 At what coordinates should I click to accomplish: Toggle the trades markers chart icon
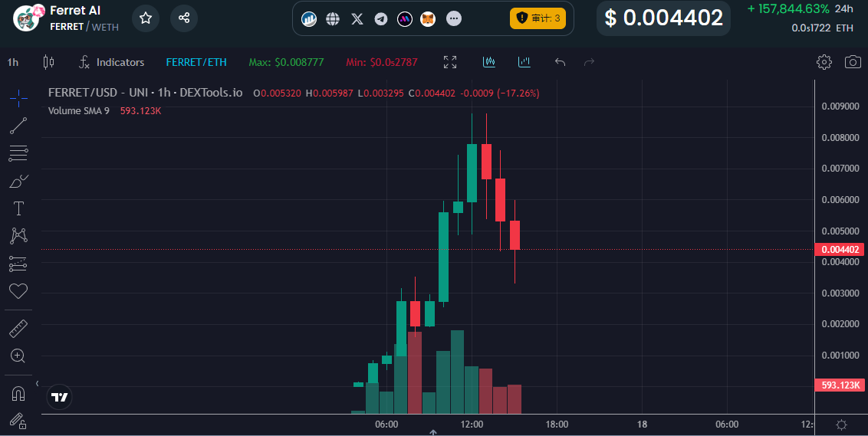coord(488,62)
